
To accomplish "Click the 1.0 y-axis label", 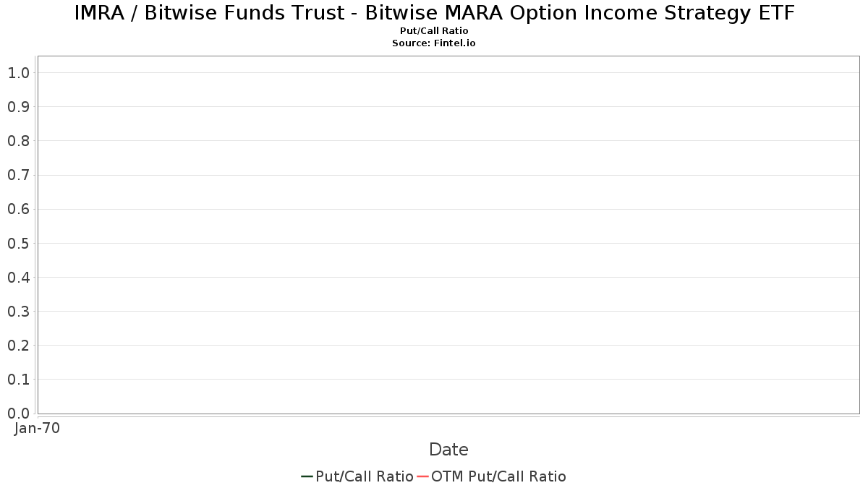I will 18,72.
